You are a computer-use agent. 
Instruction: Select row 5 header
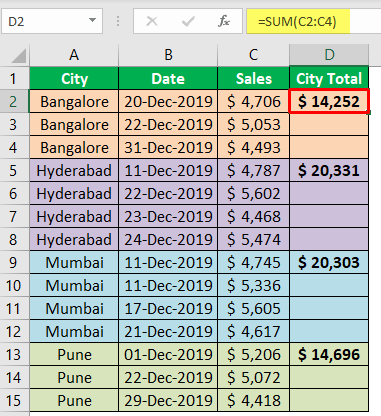14,171
